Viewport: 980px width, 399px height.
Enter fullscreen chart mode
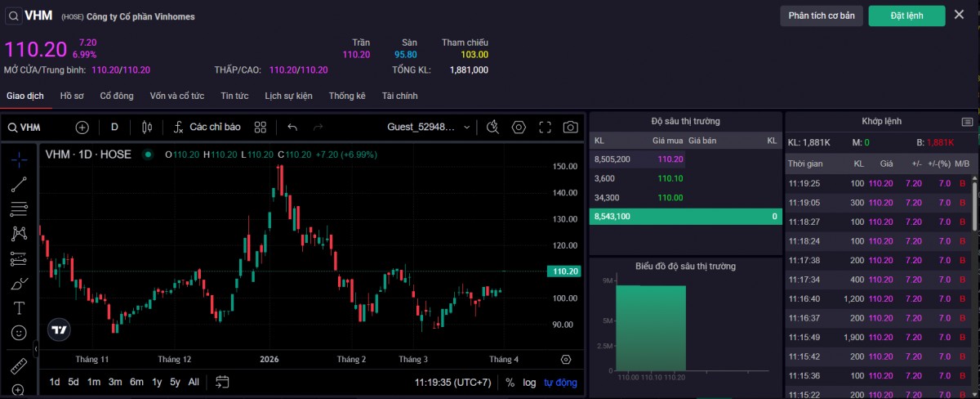[545, 128]
